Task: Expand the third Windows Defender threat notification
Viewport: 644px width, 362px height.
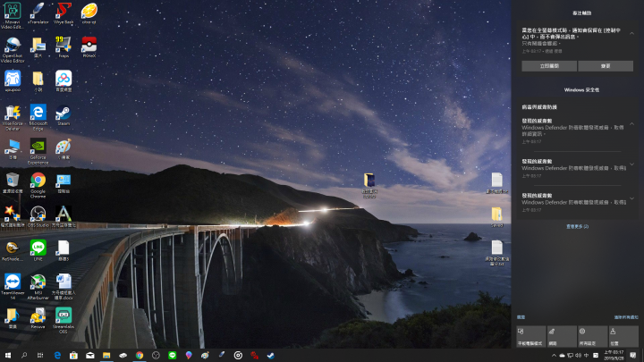Action: 631,198
